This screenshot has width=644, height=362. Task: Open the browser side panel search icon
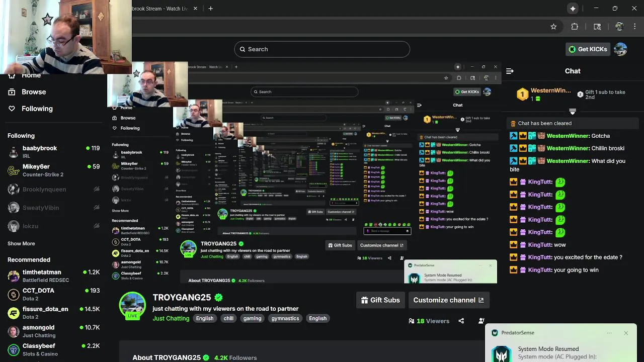click(597, 27)
